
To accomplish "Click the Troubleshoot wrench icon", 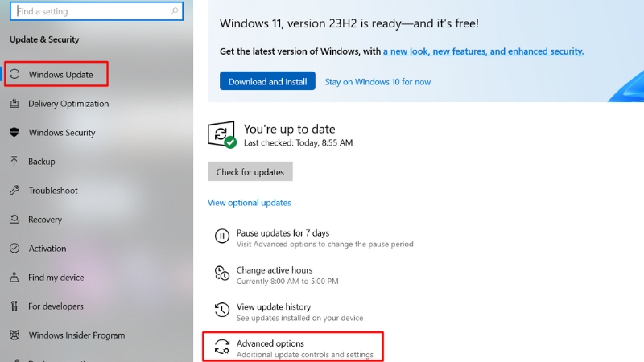I will pyautogui.click(x=14, y=190).
